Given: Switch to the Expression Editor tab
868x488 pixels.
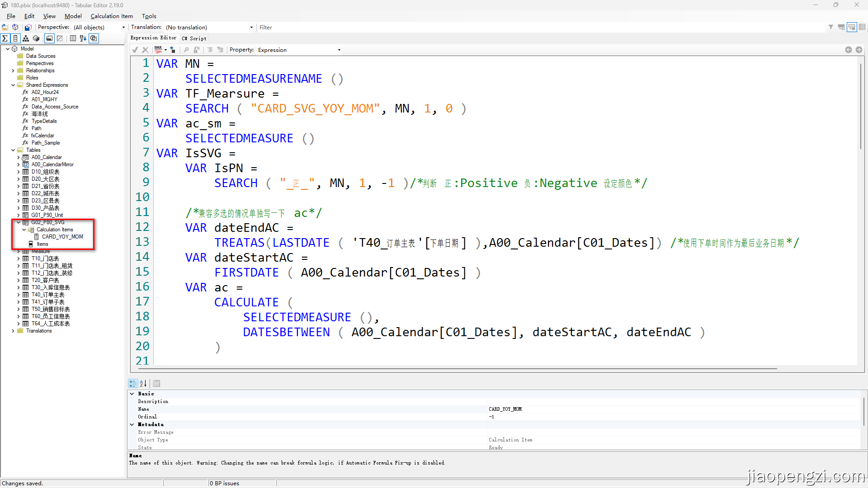Looking at the screenshot, I should point(153,38).
